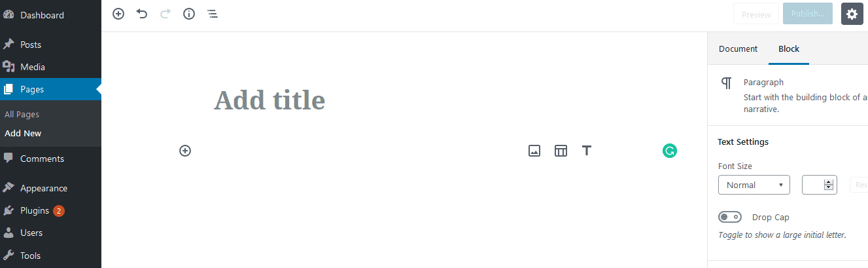The height and width of the screenshot is (268, 868).
Task: Click the inline add block plus icon
Action: 185,151
